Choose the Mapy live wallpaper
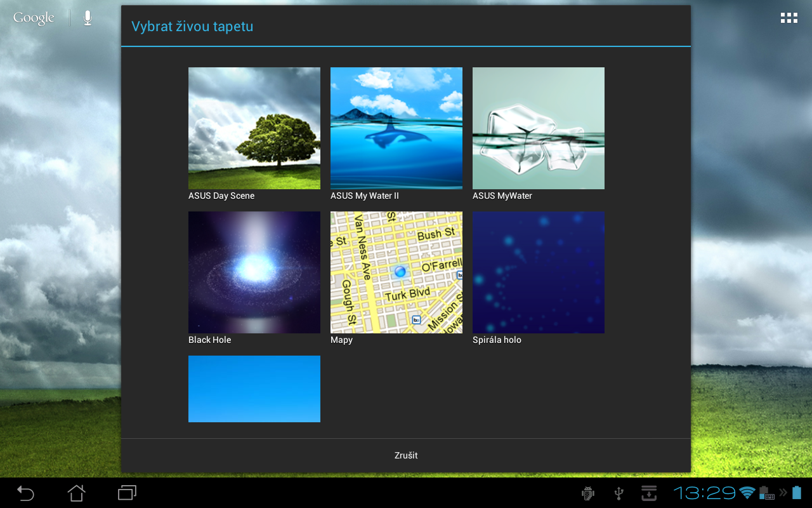This screenshot has width=812, height=508. click(x=396, y=272)
